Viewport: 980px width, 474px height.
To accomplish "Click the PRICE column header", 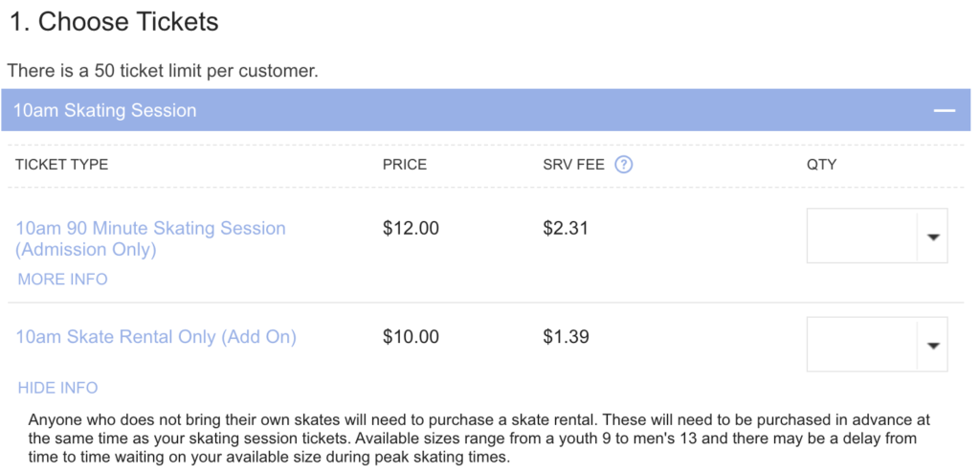I will click(x=405, y=165).
